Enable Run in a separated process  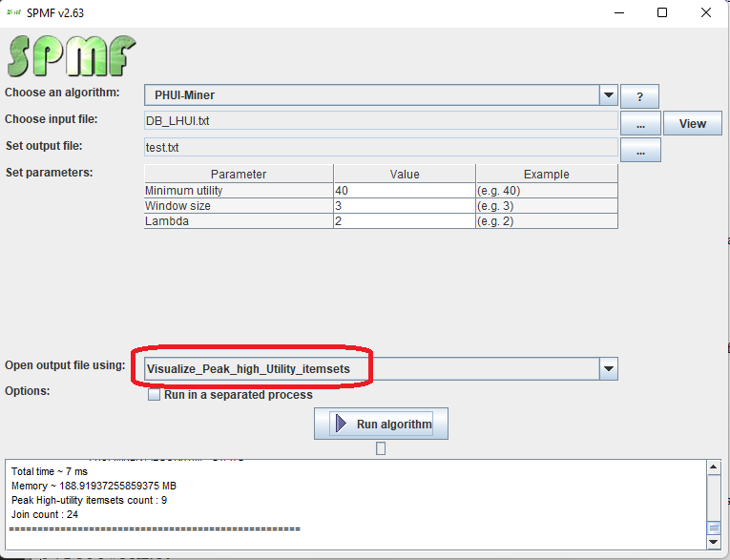point(154,395)
